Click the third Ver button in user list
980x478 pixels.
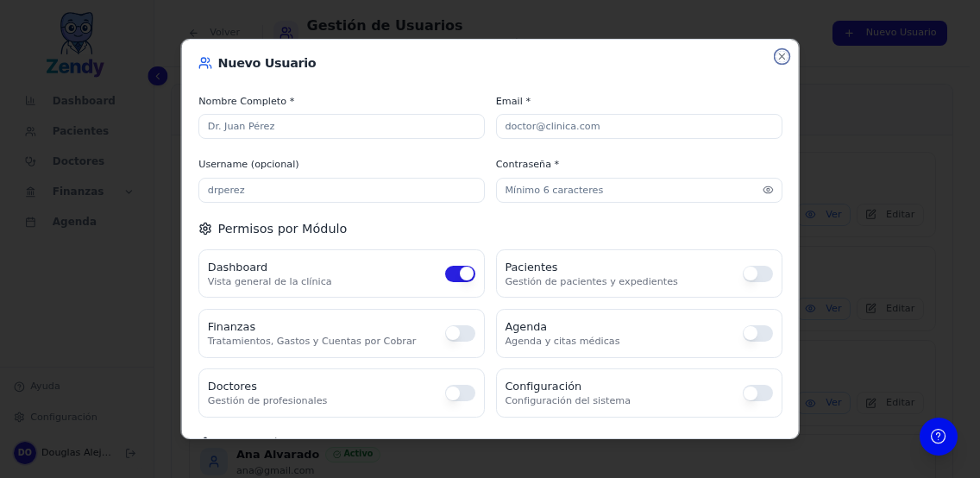[x=826, y=403]
